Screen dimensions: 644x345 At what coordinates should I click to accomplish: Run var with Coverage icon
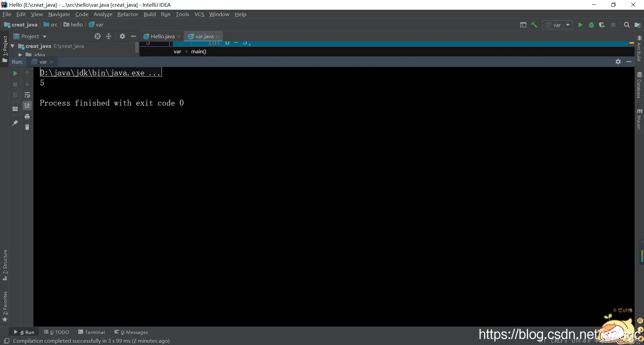(x=602, y=25)
